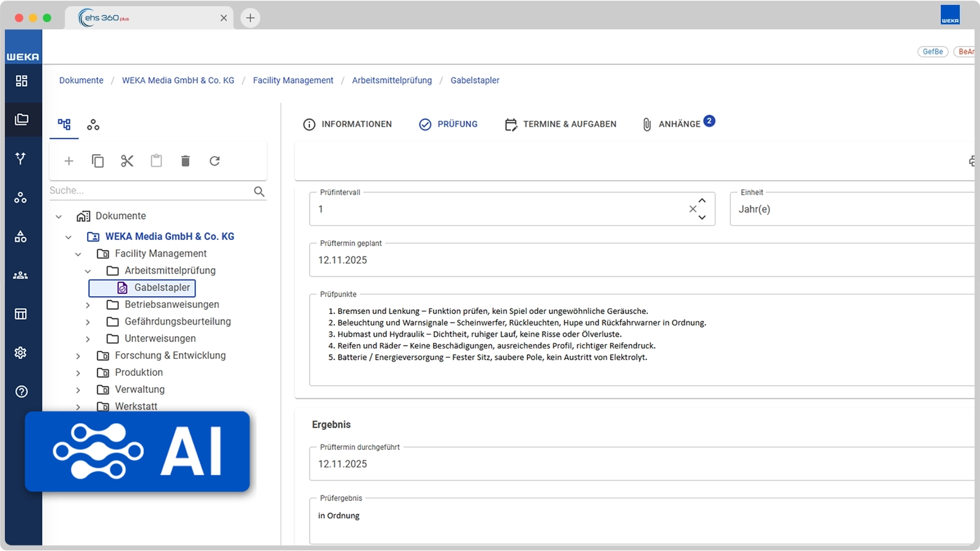Go to Arbeitsmittelprüfung breadcrumb link

click(x=392, y=80)
